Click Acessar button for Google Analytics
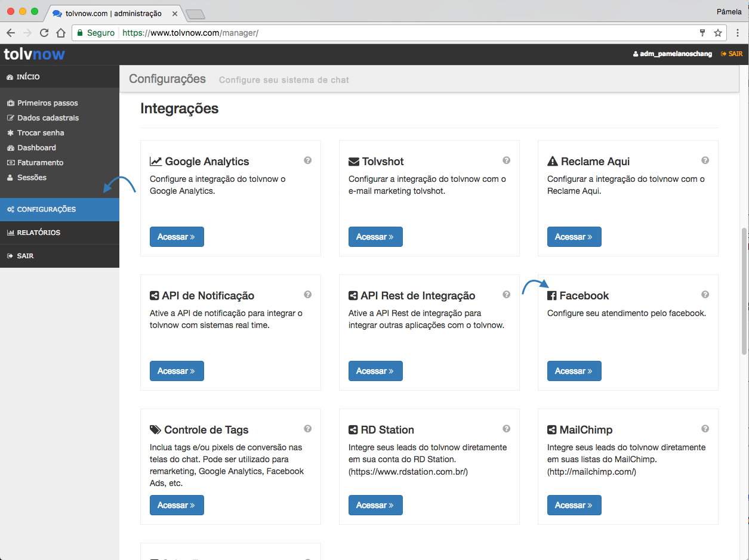Image resolution: width=749 pixels, height=560 pixels. pyautogui.click(x=177, y=237)
